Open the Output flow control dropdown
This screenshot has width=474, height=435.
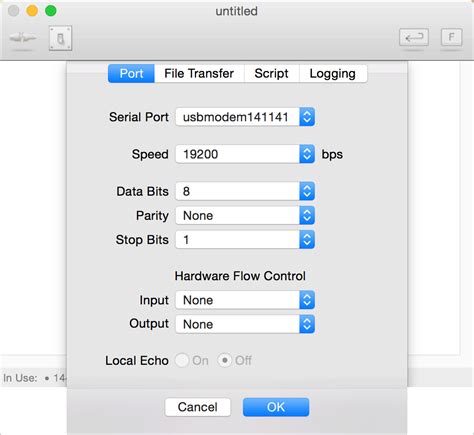(x=245, y=324)
